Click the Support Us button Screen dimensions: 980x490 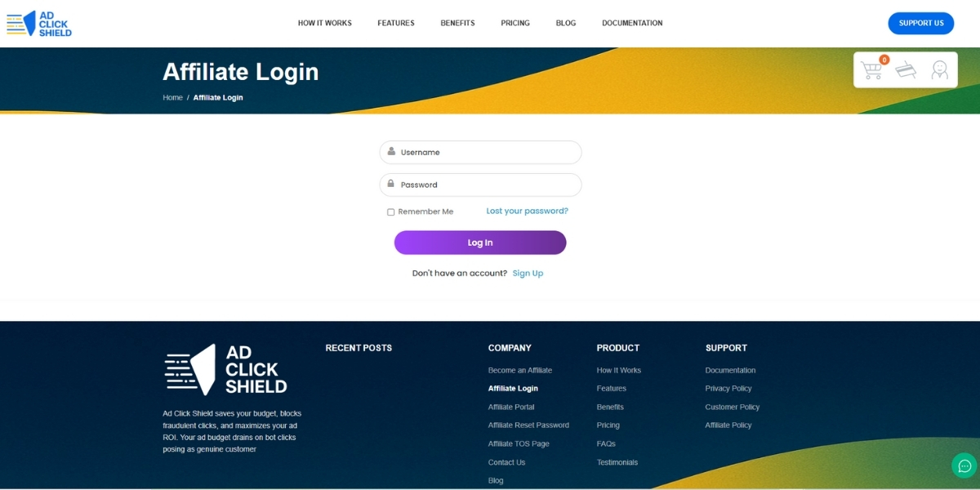[x=921, y=23]
